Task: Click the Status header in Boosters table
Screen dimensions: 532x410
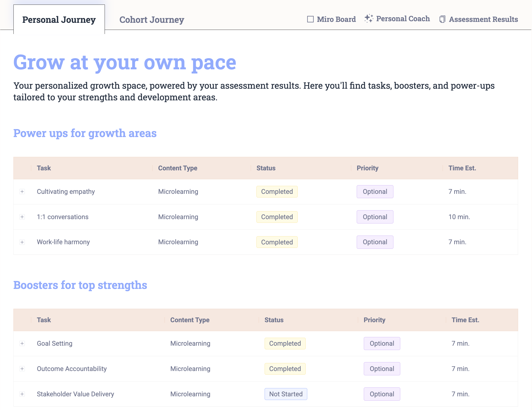Action: point(274,320)
